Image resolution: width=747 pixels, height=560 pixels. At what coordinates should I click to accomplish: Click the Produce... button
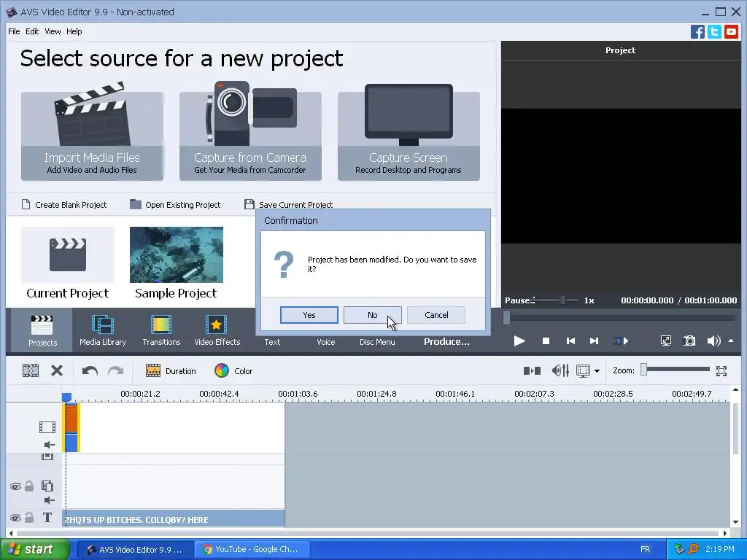click(446, 341)
